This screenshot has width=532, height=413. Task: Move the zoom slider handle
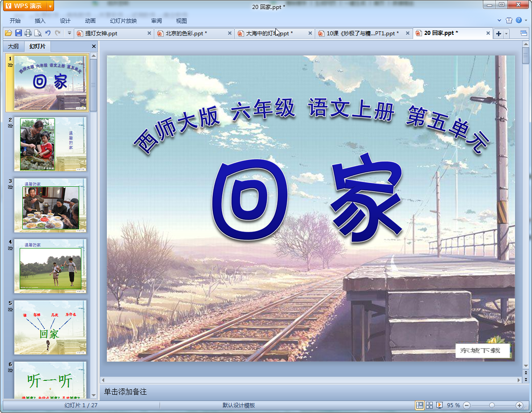[492, 405]
